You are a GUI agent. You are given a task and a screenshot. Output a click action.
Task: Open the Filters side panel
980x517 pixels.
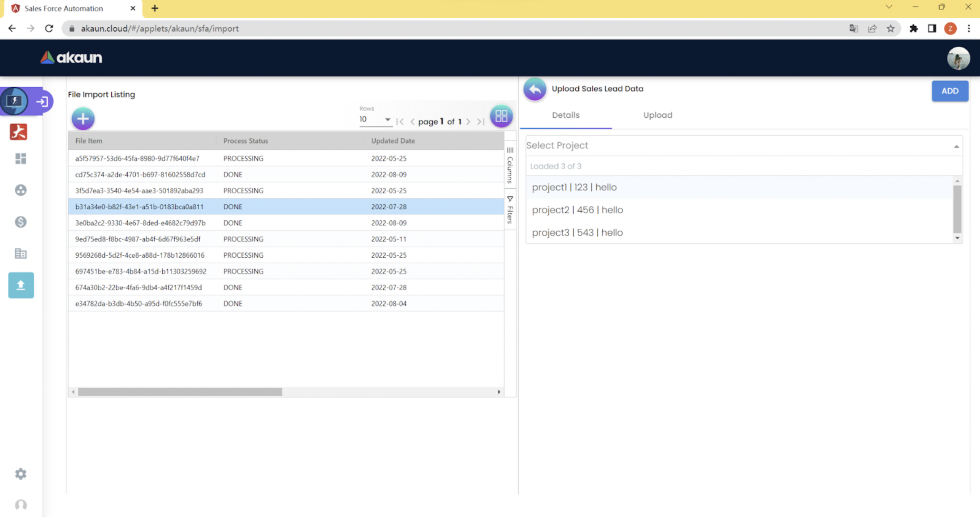[x=510, y=209]
